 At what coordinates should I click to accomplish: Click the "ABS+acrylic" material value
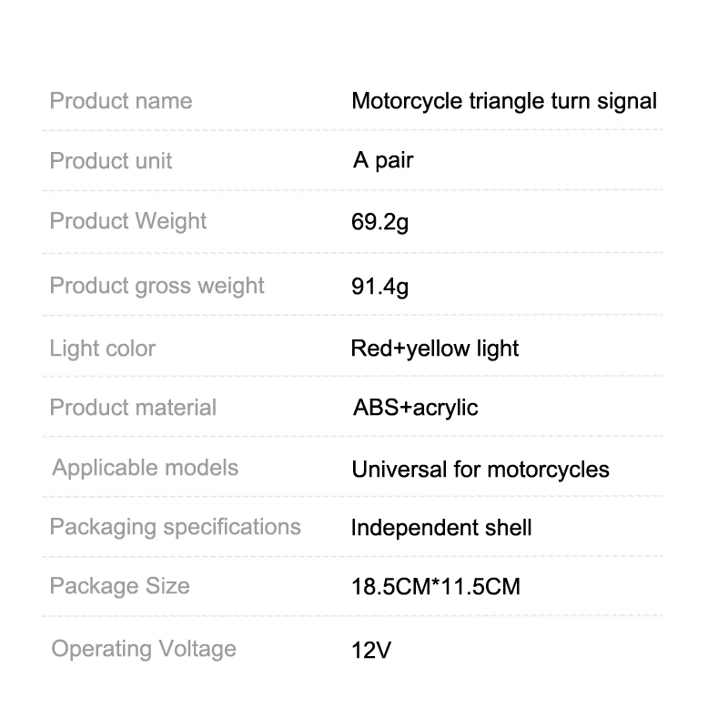pyautogui.click(x=415, y=408)
